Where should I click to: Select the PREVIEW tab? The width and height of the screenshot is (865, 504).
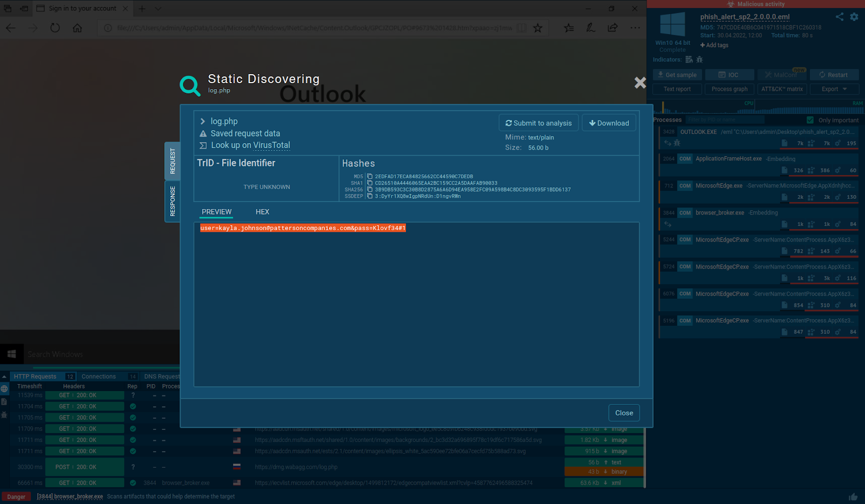(216, 212)
